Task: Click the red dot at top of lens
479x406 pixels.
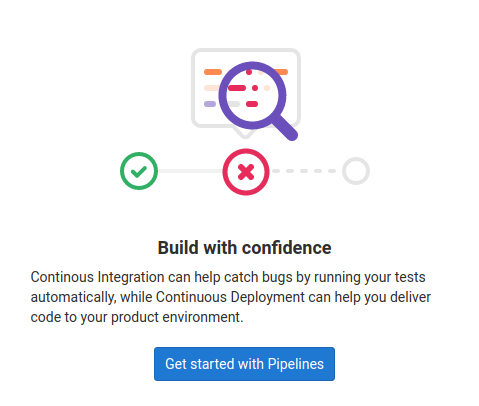Action: click(x=249, y=72)
